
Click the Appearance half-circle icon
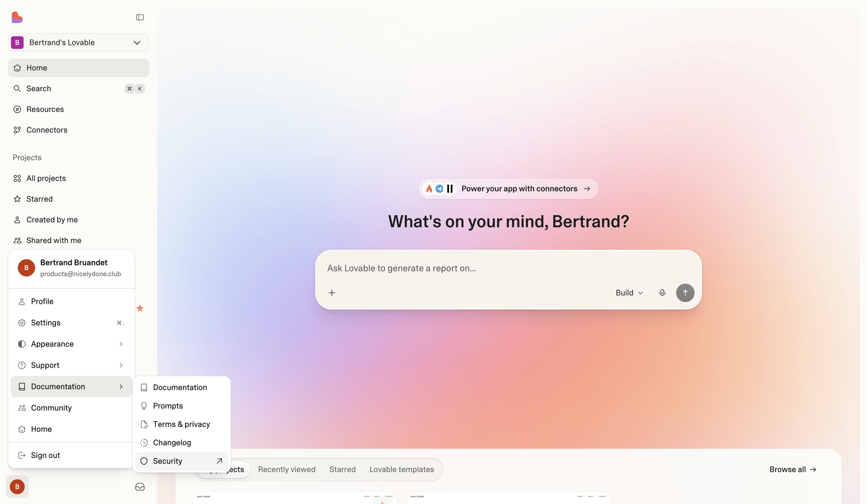22,344
